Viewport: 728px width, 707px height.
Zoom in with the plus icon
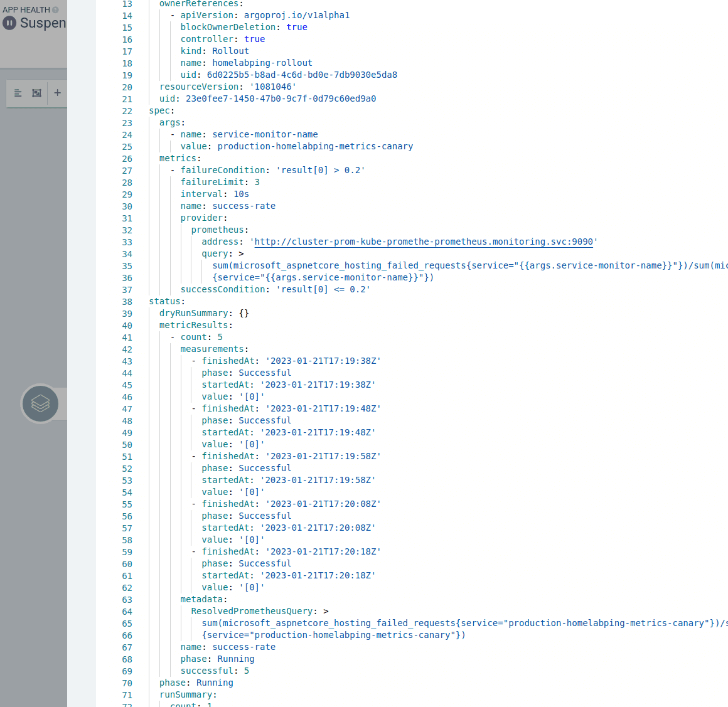coord(57,93)
